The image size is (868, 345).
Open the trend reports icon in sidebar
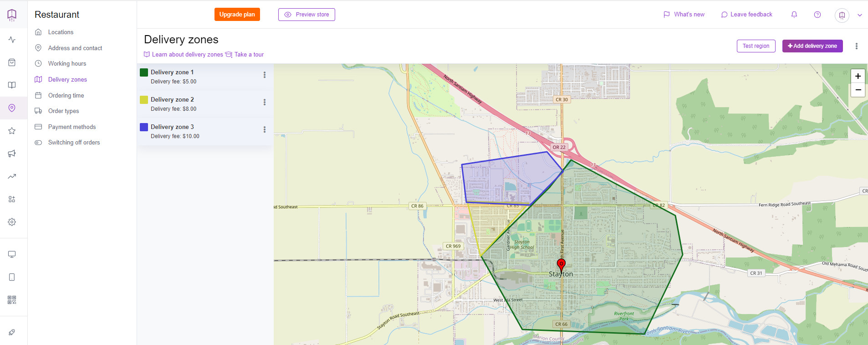click(12, 176)
